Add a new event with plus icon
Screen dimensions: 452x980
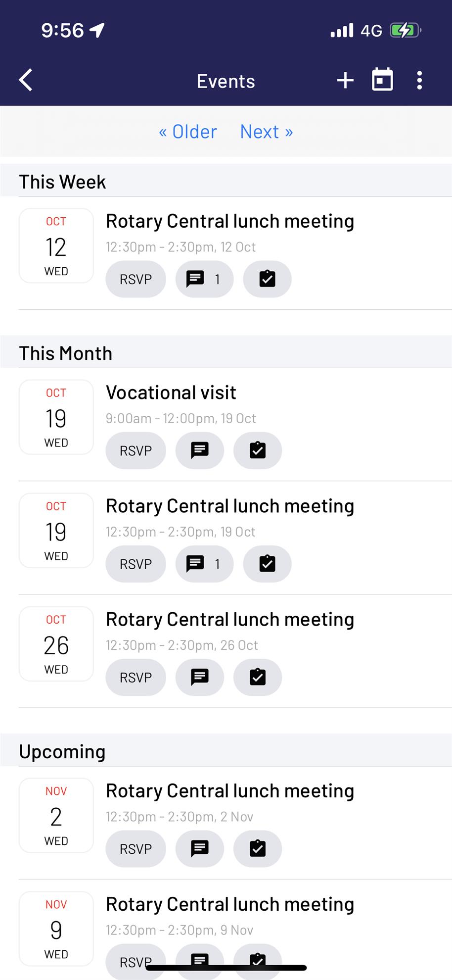(345, 80)
